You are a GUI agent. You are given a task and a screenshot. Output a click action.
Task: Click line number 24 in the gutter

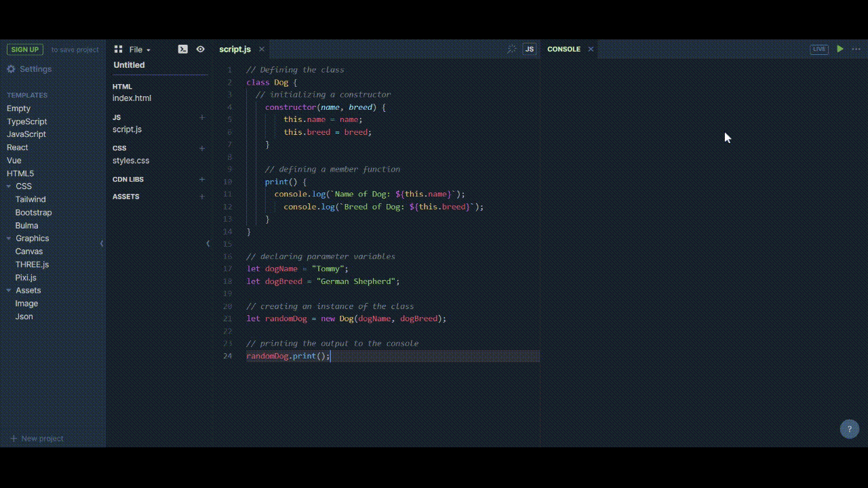point(228,356)
